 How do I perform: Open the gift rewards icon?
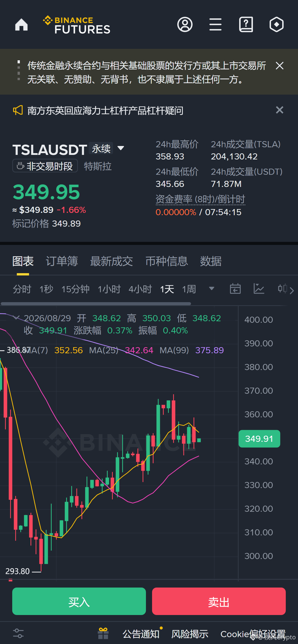coord(103,633)
